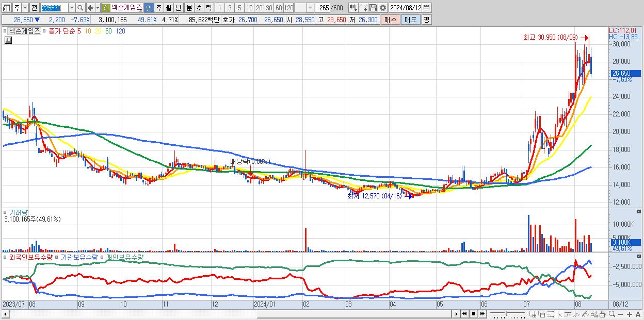Click the candle chart type icon by the count field
This screenshot has width=644, height=320.
pos(353,8)
